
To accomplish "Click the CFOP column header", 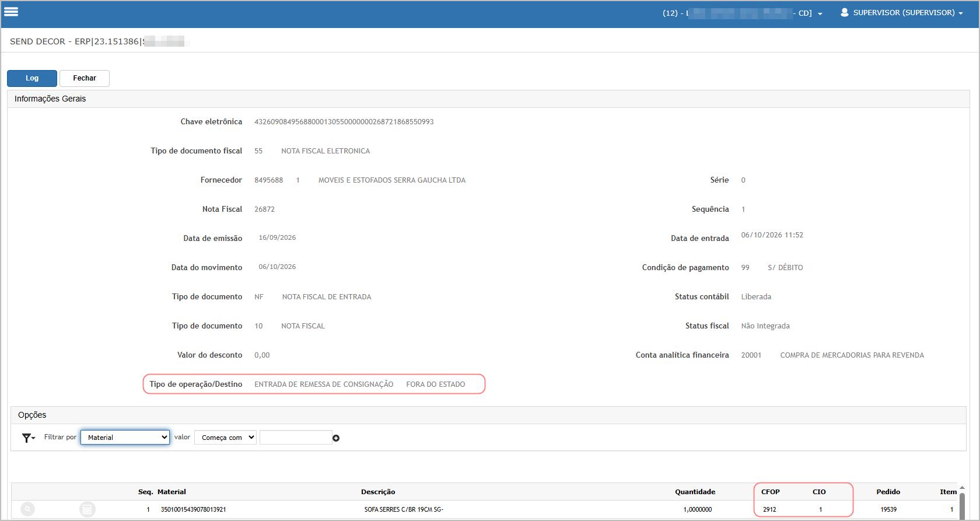I will tap(771, 492).
